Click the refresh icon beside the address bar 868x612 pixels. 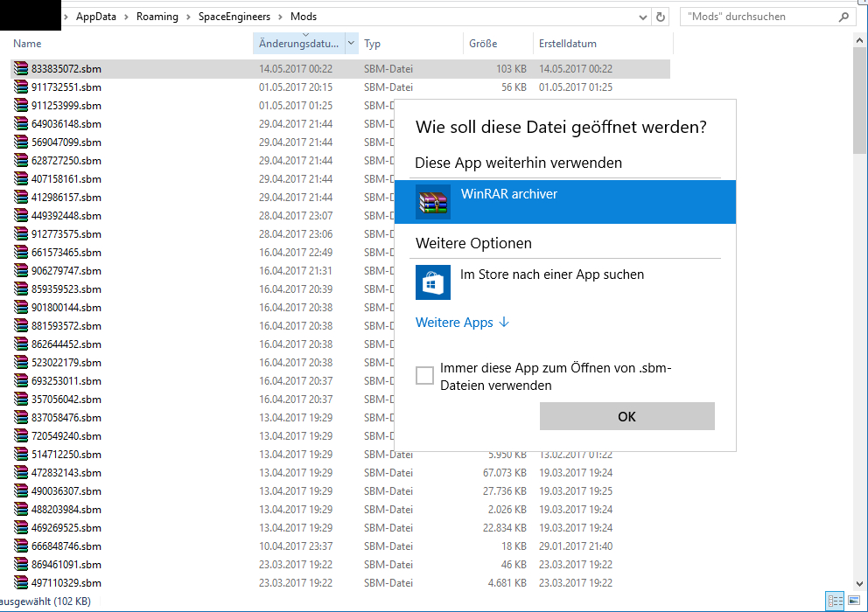[661, 17]
